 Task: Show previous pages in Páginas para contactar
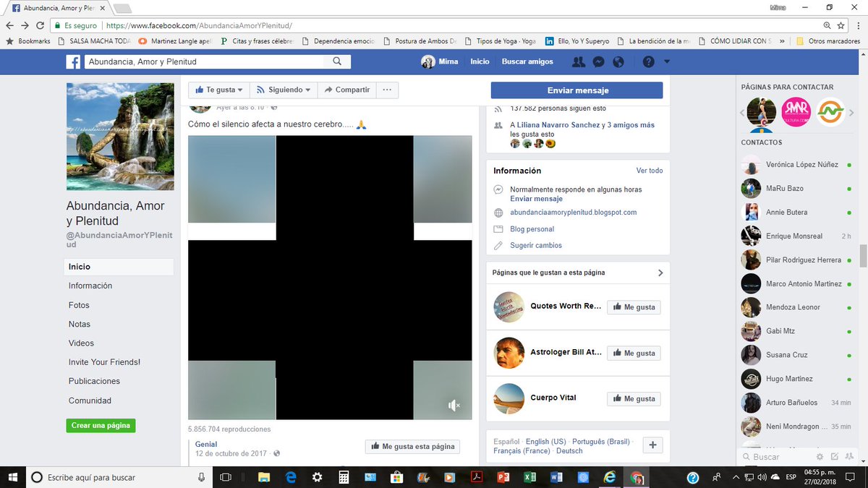click(x=742, y=113)
